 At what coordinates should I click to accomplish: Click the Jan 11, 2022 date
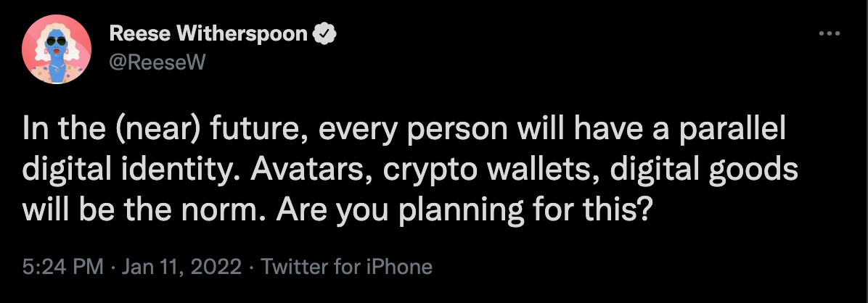click(181, 267)
